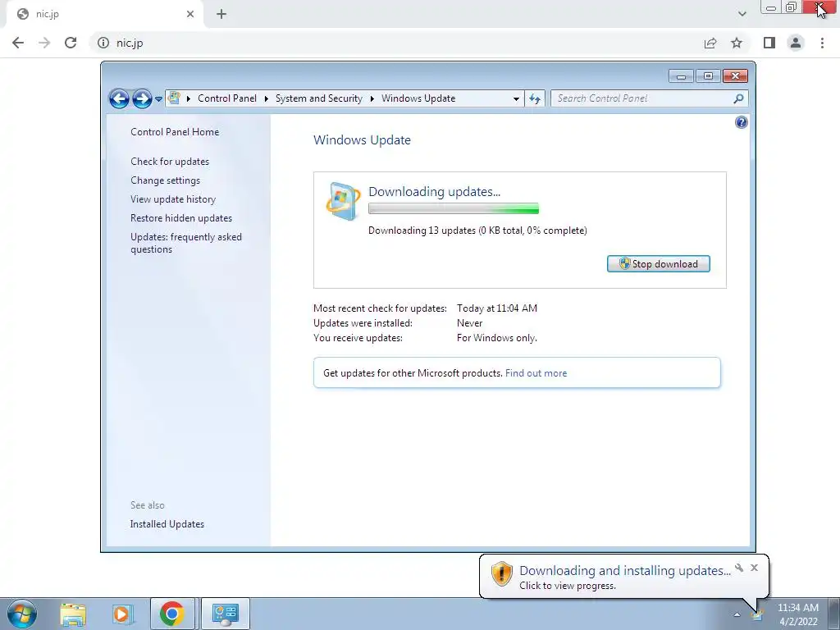This screenshot has height=630, width=840.
Task: Show hidden system tray icons
Action: click(737, 614)
